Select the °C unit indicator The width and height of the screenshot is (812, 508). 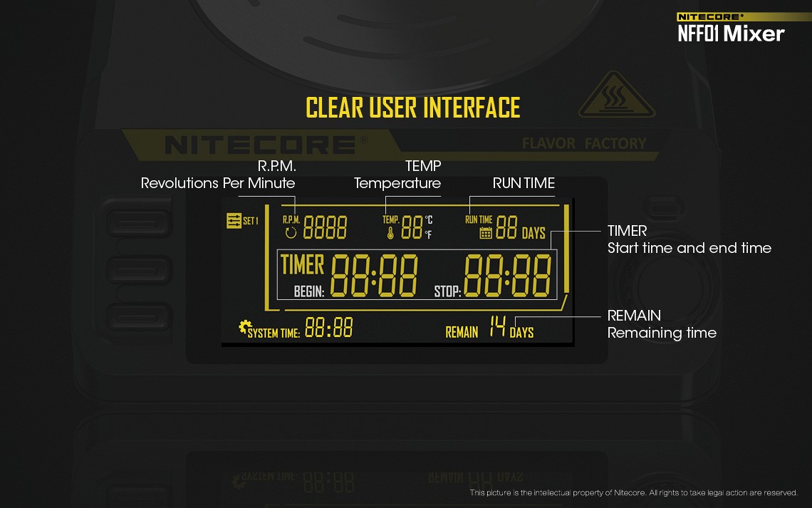tap(429, 220)
